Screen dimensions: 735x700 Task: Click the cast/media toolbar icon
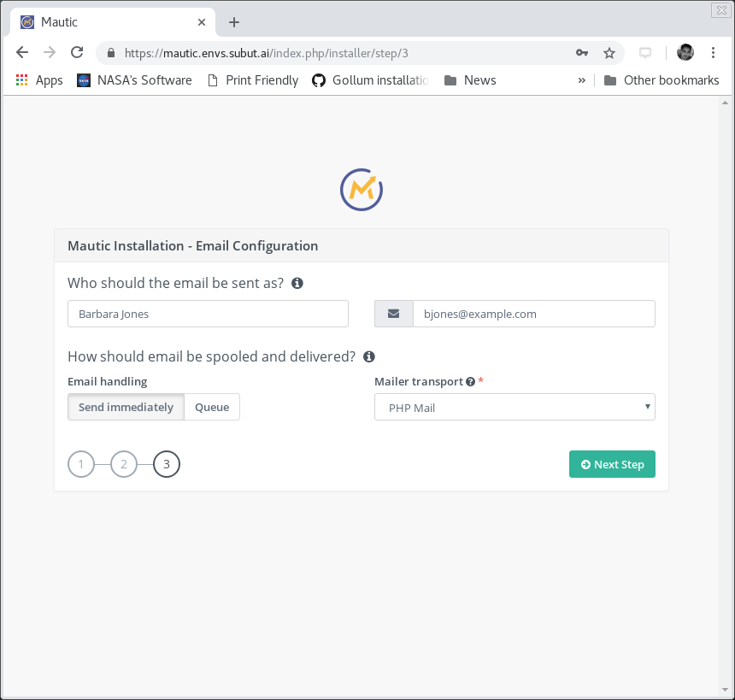[645, 53]
